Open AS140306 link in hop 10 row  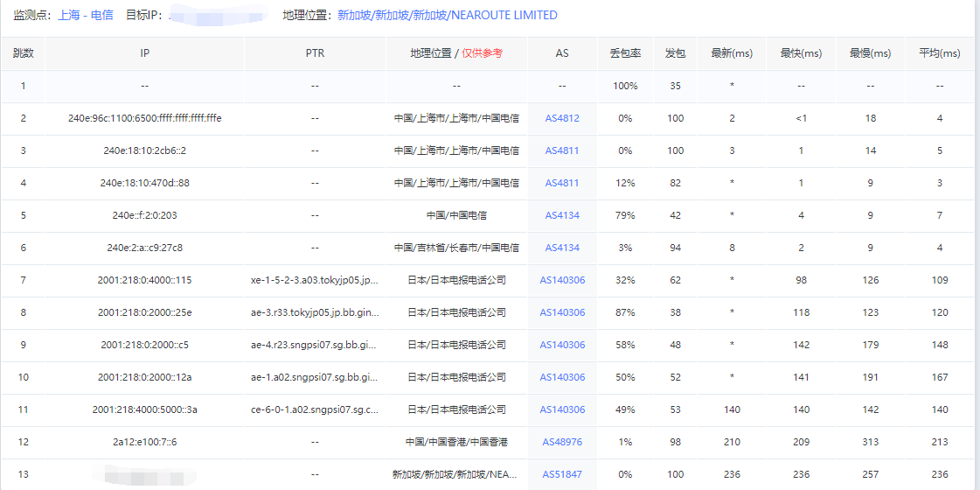[x=562, y=377]
